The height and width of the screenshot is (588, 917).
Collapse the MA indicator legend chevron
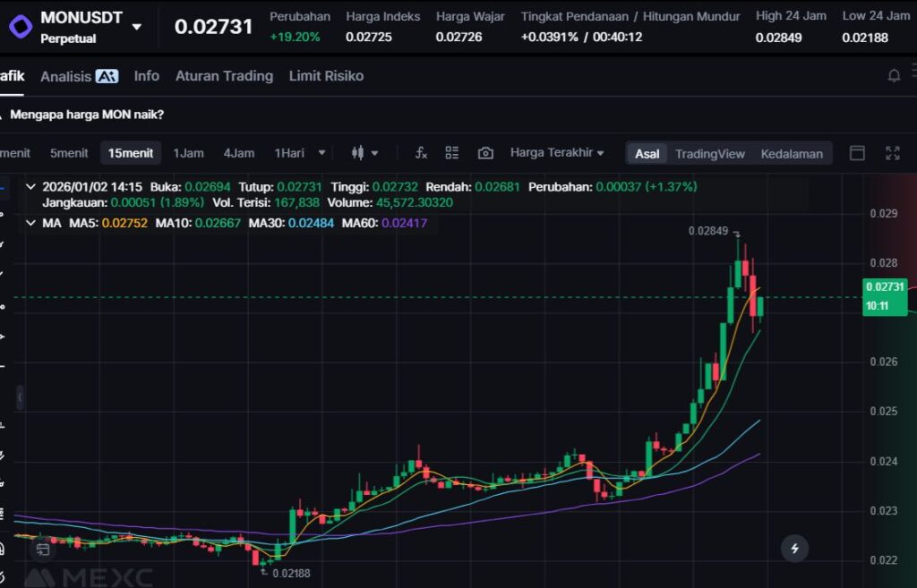point(31,222)
